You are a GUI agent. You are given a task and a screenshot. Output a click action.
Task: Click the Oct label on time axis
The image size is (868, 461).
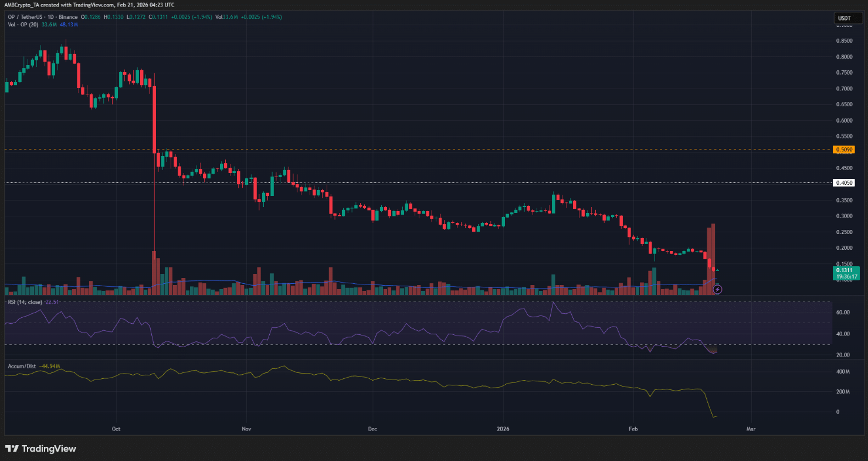point(116,429)
